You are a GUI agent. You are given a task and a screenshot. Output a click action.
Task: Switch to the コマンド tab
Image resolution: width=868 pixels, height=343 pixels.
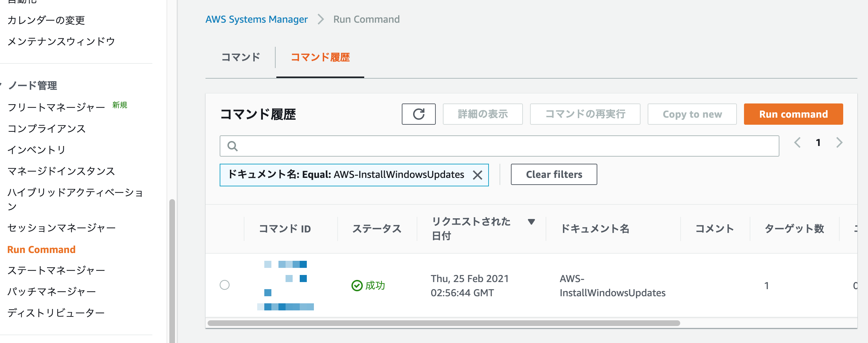point(241,57)
